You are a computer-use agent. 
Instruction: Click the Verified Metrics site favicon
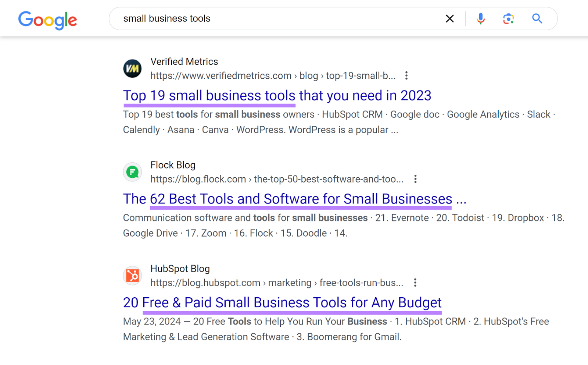(132, 68)
